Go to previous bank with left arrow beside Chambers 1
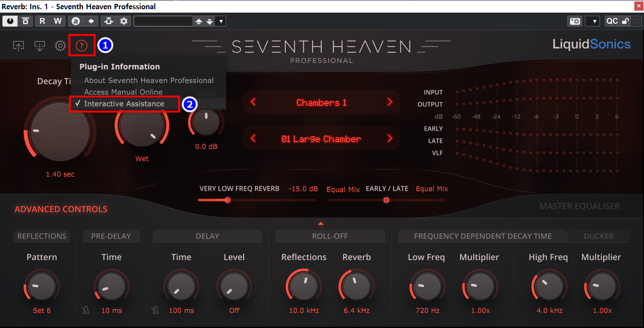This screenshot has height=328, width=644. click(253, 102)
